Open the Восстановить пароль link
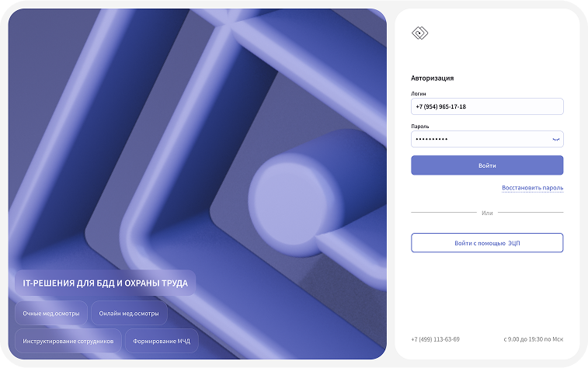Image resolution: width=588 pixels, height=368 pixels. point(532,188)
